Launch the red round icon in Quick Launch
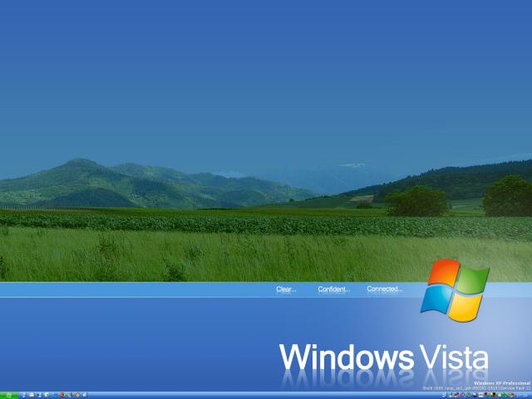Viewport: 532px width, 399px height. click(x=62, y=395)
